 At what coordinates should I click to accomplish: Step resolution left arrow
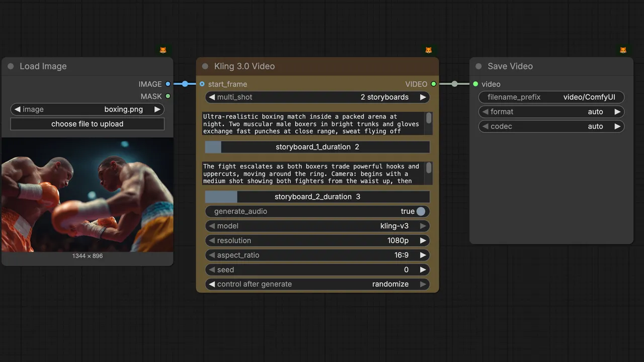(212, 240)
